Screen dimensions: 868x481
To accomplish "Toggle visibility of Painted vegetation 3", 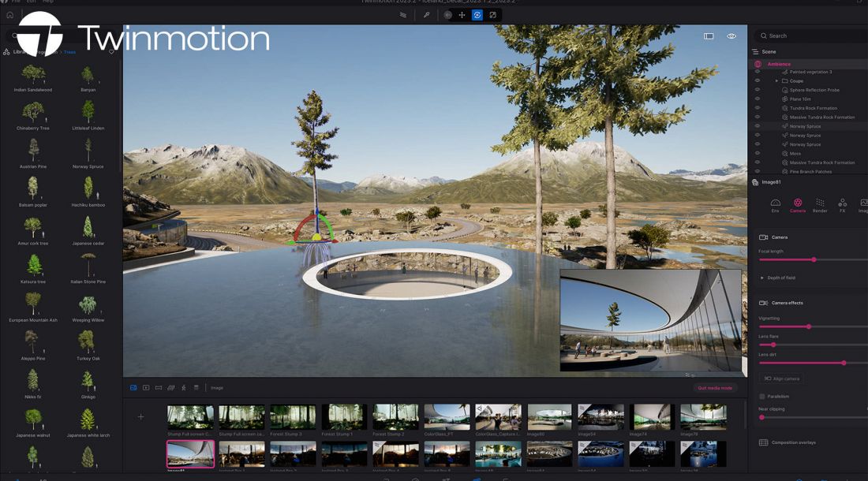I will pyautogui.click(x=758, y=72).
